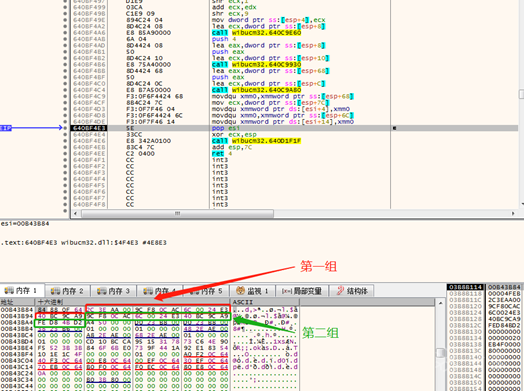The image size is (524, 391).
Task: Toggle breakpoint dot for address 640BF4C4
Action: pyautogui.click(x=65, y=90)
